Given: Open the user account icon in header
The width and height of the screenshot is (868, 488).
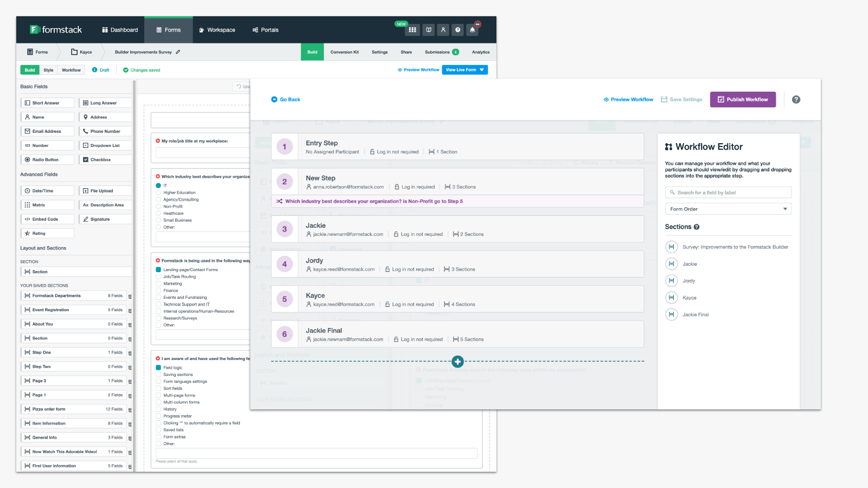Looking at the screenshot, I should click(443, 30).
